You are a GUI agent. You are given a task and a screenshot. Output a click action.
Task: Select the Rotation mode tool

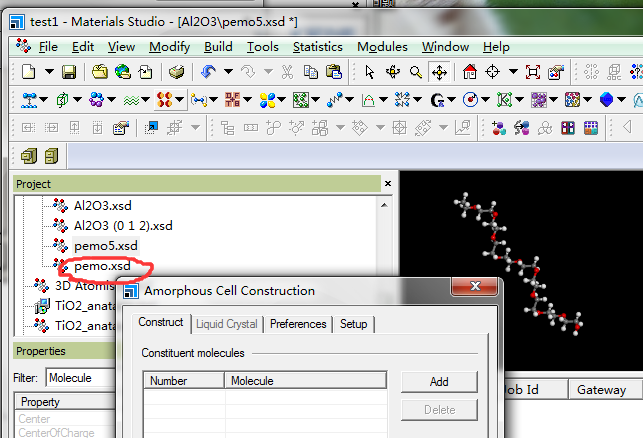pyautogui.click(x=392, y=72)
